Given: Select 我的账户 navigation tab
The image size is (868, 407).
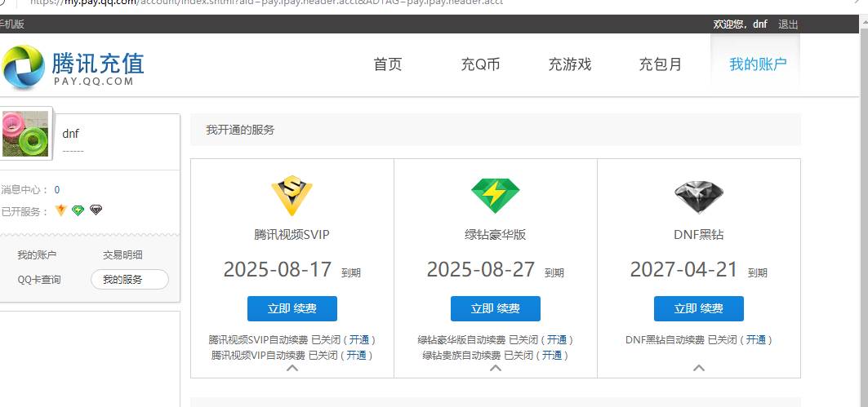Looking at the screenshot, I should pyautogui.click(x=757, y=64).
